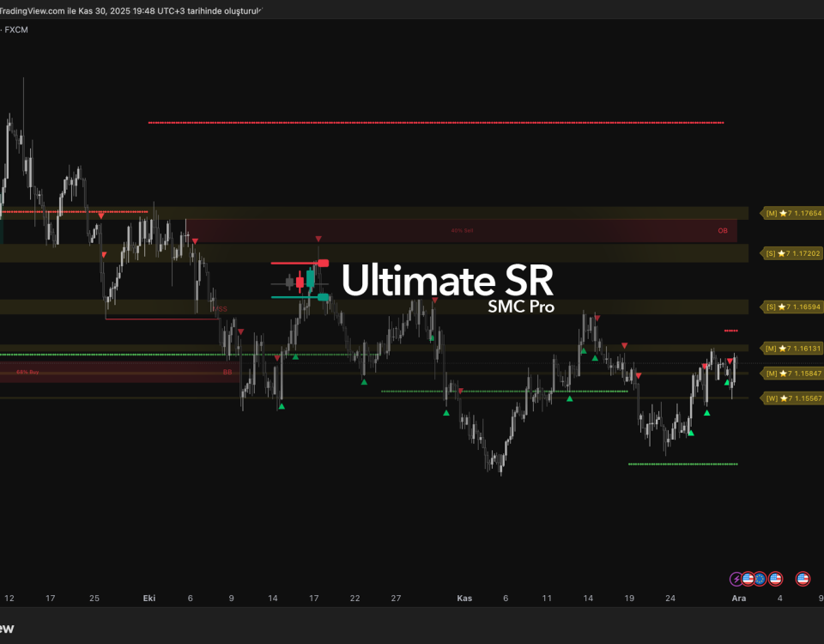Click the purple lightning bolt event icon

click(x=736, y=579)
